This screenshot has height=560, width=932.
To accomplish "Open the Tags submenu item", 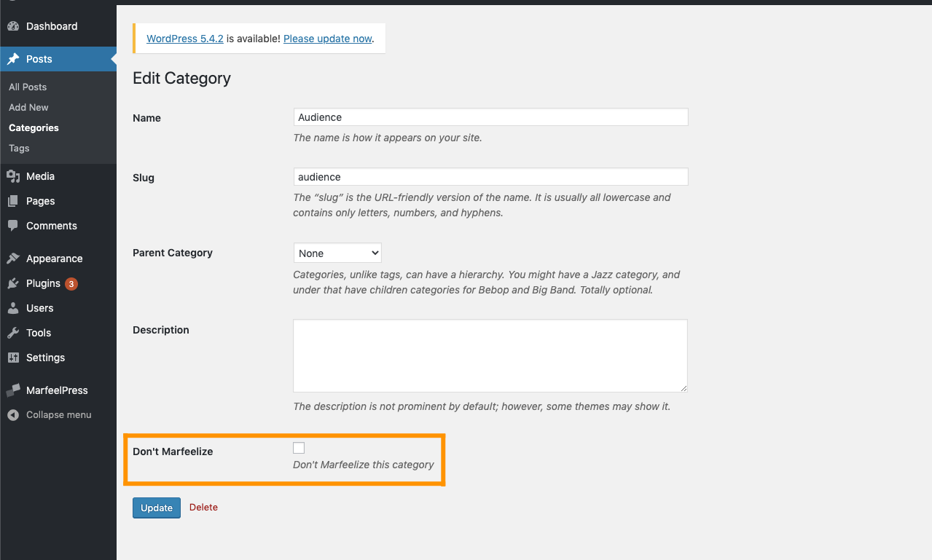I will [19, 148].
